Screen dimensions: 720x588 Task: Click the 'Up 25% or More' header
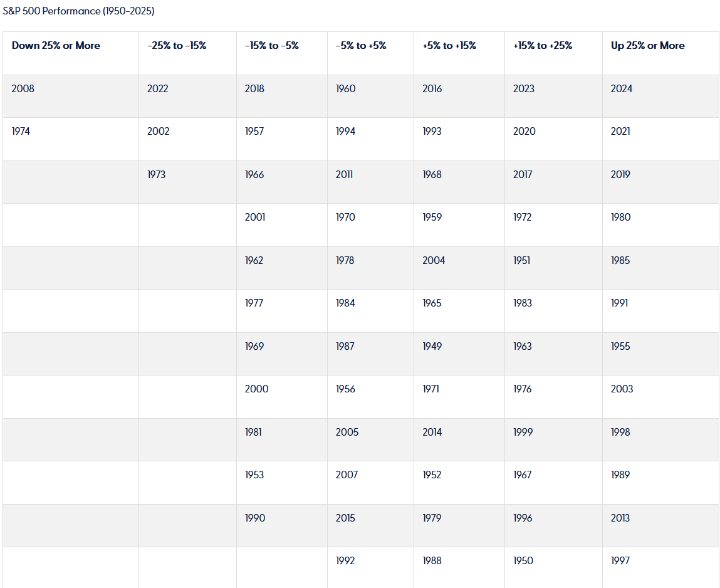(x=648, y=46)
